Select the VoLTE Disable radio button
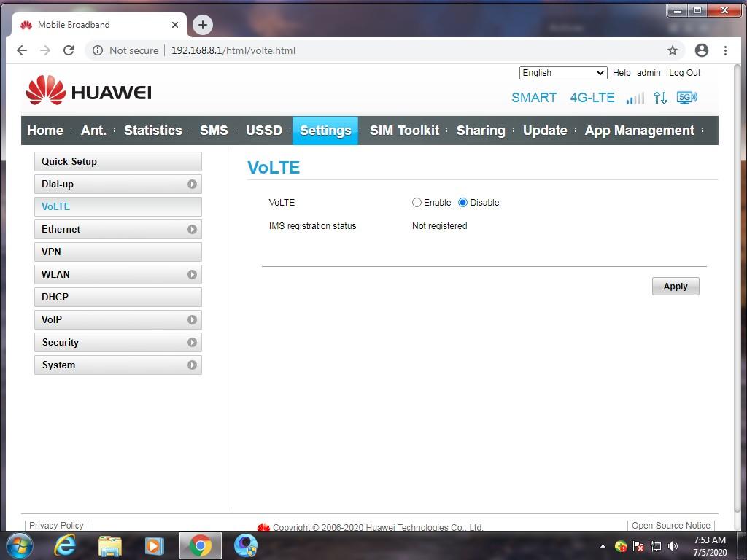Image resolution: width=747 pixels, height=560 pixels. [x=462, y=203]
